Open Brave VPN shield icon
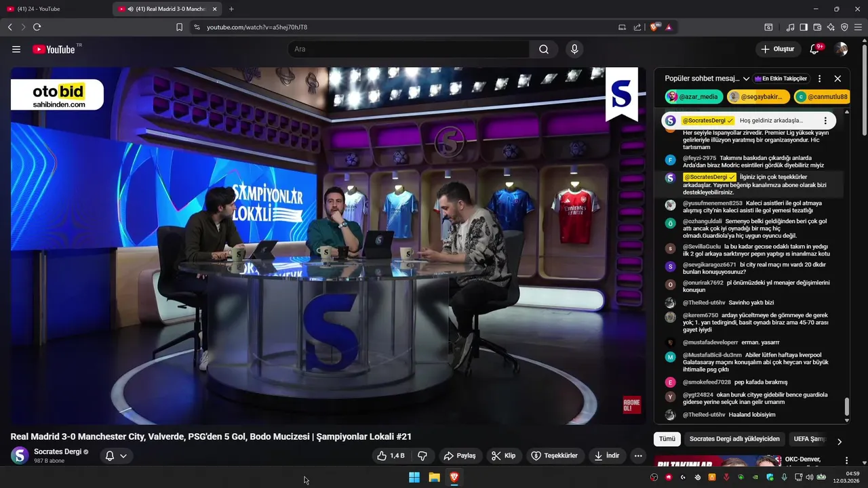 pyautogui.click(x=844, y=27)
